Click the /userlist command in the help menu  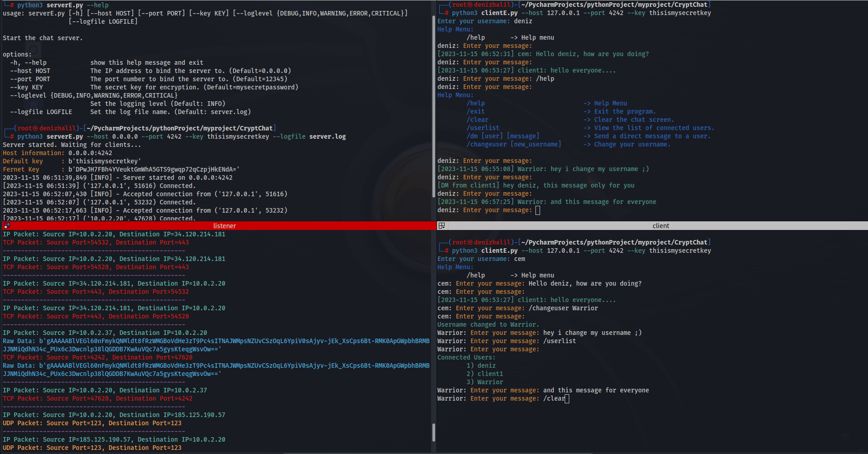[x=483, y=128]
